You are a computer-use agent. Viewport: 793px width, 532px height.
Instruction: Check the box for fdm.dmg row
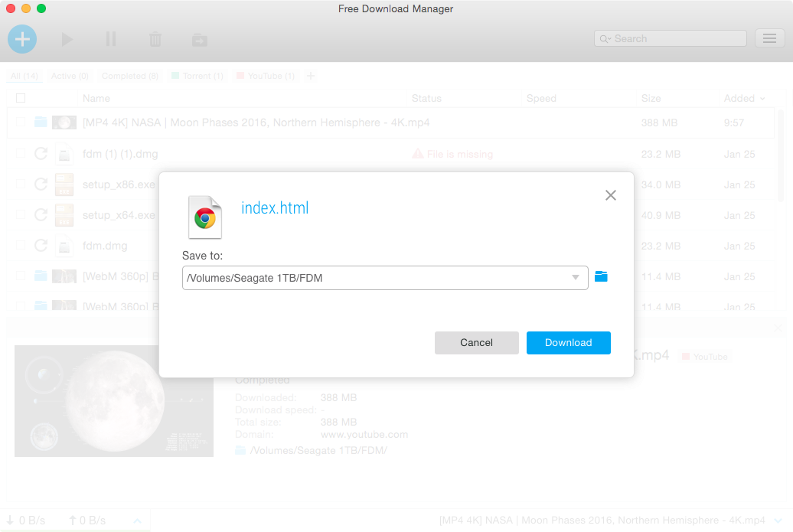pos(21,246)
